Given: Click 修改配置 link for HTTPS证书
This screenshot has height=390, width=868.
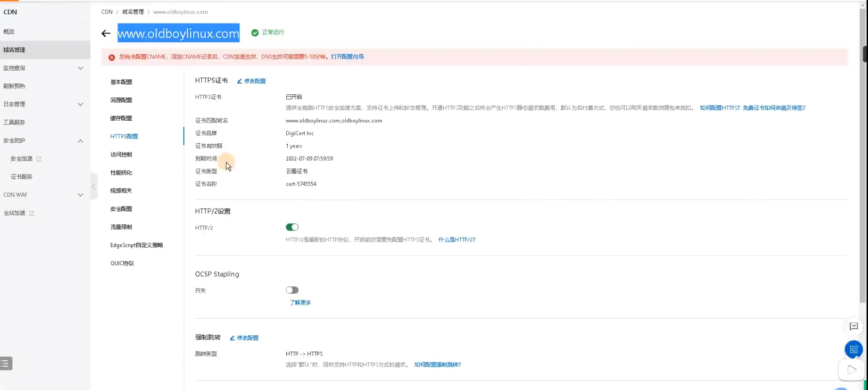Looking at the screenshot, I should coord(255,81).
